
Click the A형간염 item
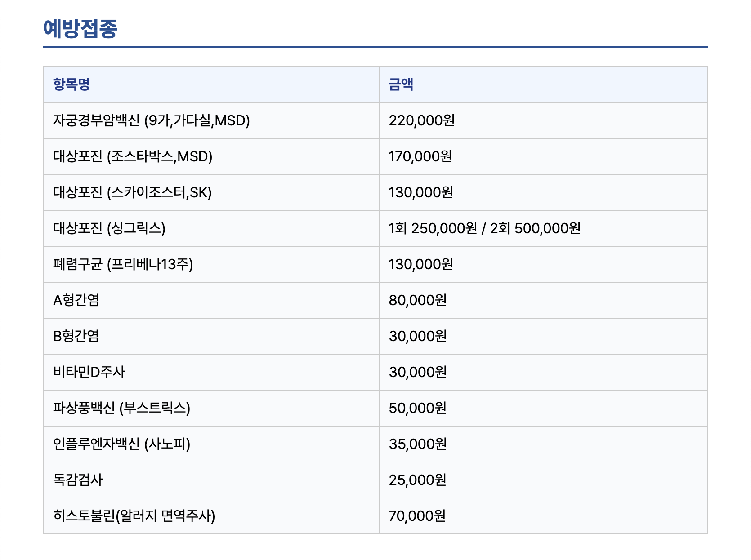tap(76, 300)
